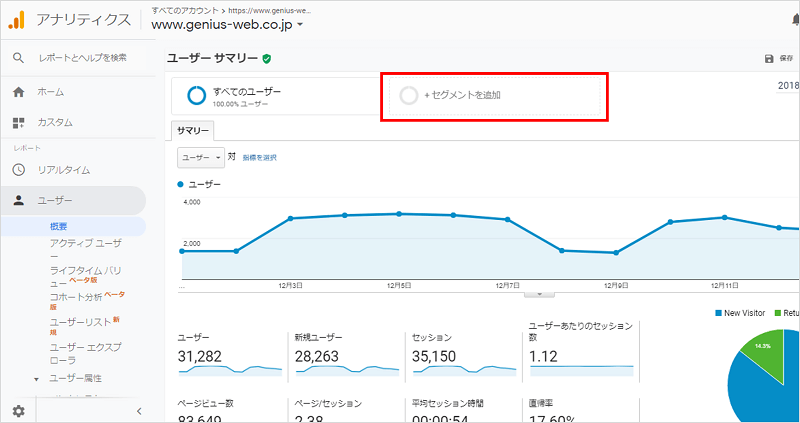This screenshot has height=423, width=800.
Task: Collapse the ユーザー属性 tree section
Action: [x=36, y=379]
